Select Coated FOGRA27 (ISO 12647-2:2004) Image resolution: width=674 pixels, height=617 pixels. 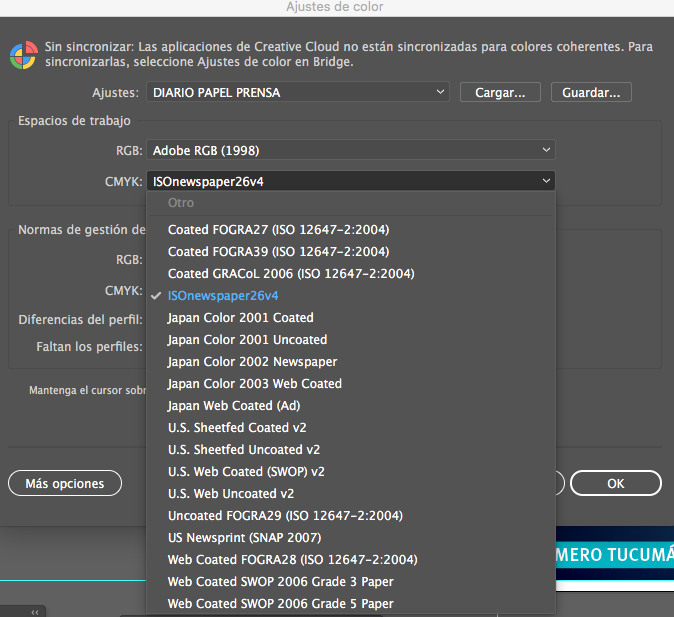pos(351,230)
